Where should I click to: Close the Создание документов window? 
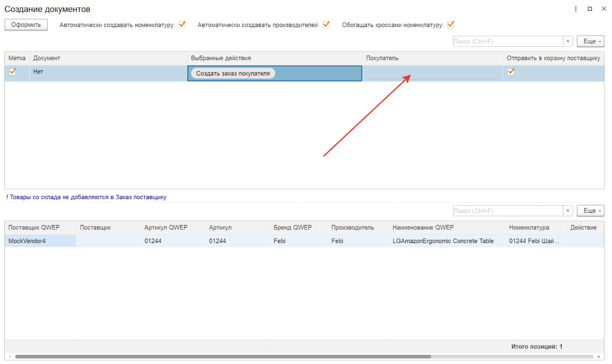tap(604, 9)
